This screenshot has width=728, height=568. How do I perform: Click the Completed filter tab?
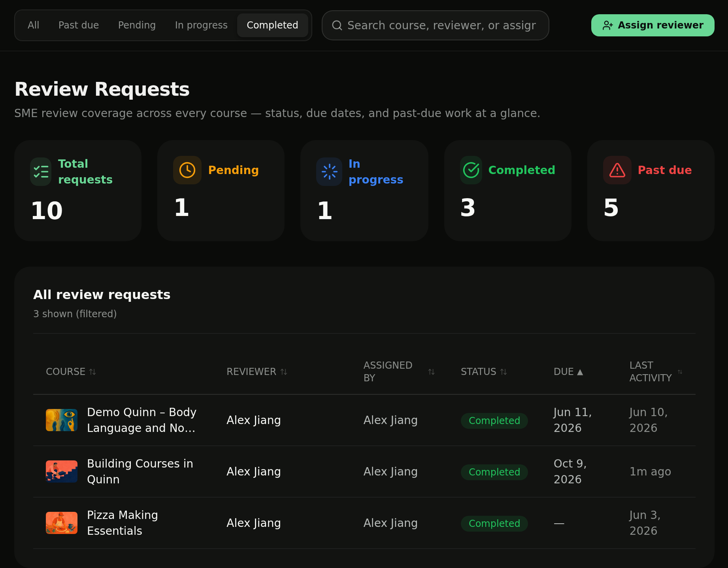[x=273, y=25]
